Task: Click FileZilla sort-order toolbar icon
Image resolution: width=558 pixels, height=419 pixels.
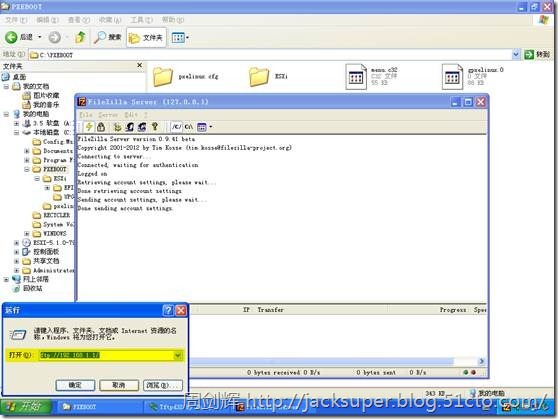Action: tap(201, 127)
